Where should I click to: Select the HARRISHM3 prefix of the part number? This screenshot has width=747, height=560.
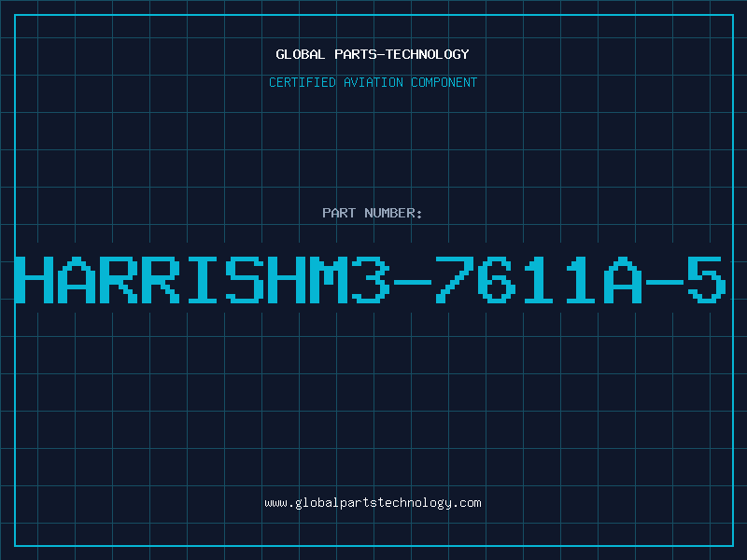(203, 280)
